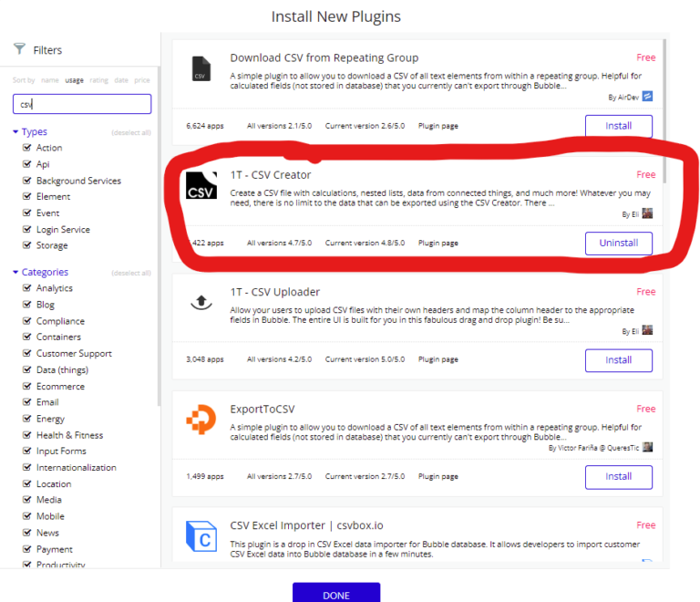Sort plugins by usage

pyautogui.click(x=74, y=80)
